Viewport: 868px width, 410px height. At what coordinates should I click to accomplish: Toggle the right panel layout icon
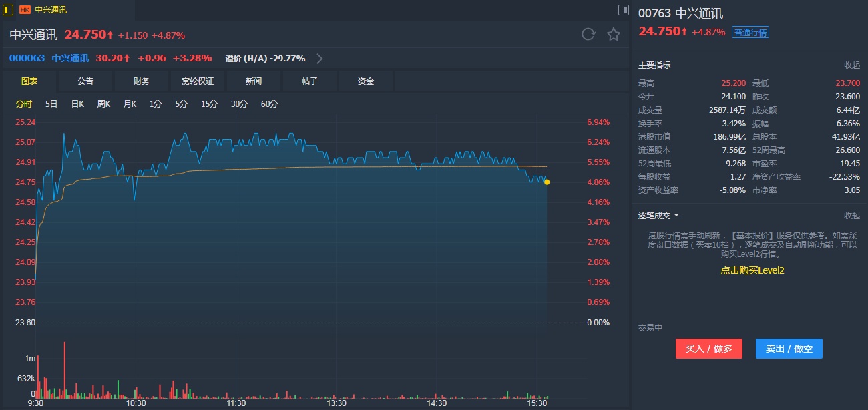click(624, 10)
